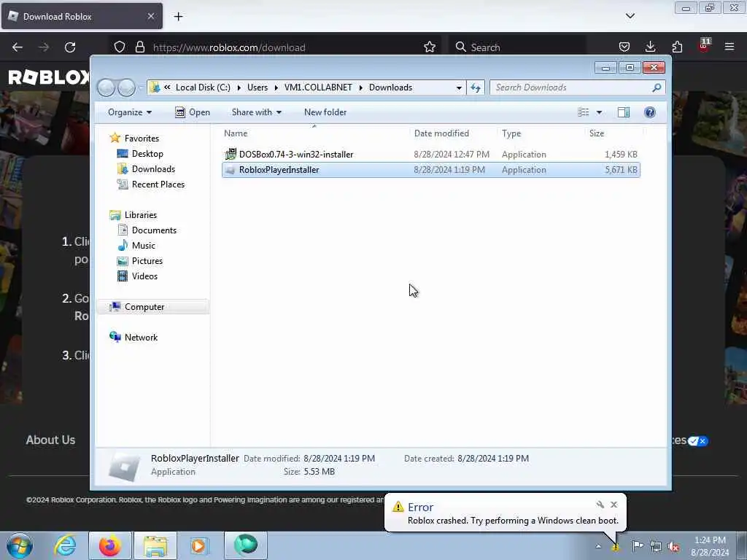Open Explorer help question mark icon

[x=650, y=112]
